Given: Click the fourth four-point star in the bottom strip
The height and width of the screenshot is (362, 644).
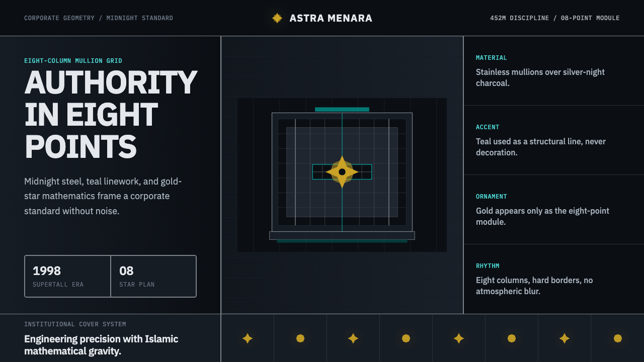Looking at the screenshot, I should click(x=565, y=338).
